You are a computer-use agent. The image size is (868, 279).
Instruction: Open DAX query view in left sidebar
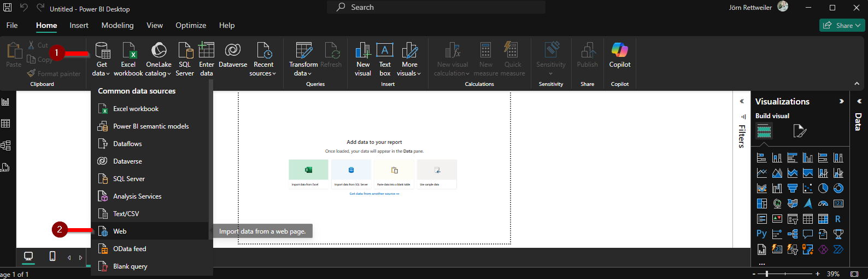coord(5,167)
